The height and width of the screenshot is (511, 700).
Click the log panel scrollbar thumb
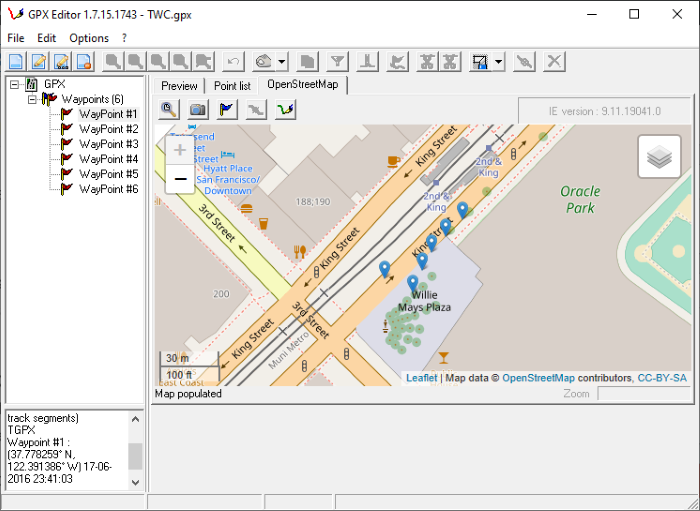tap(136, 456)
